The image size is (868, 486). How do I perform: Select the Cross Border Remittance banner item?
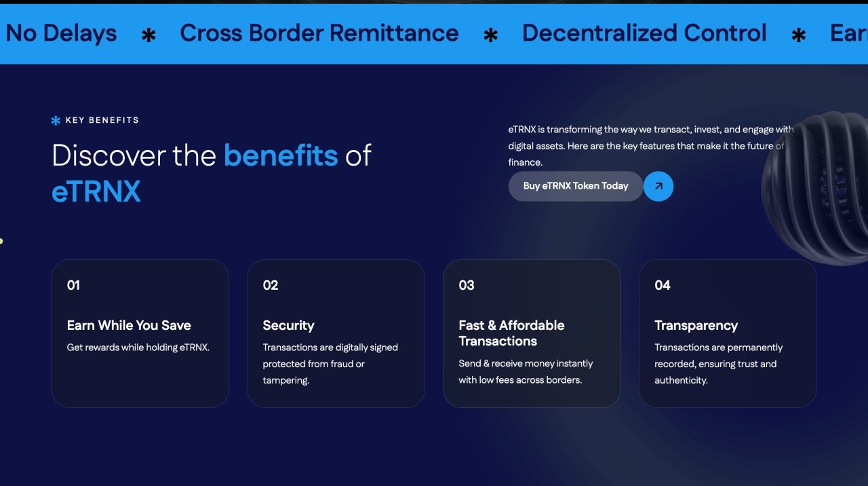[x=319, y=33]
